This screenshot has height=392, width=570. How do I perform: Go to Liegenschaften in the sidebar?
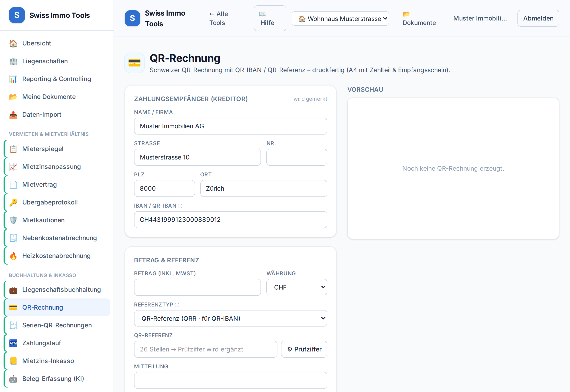coord(57,61)
